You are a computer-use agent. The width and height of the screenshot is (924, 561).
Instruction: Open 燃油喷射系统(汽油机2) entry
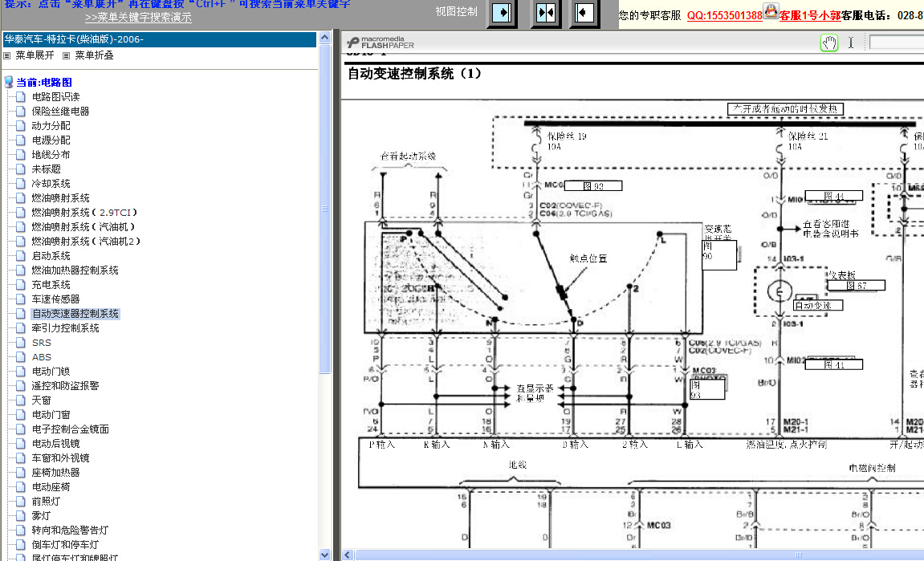click(x=86, y=241)
